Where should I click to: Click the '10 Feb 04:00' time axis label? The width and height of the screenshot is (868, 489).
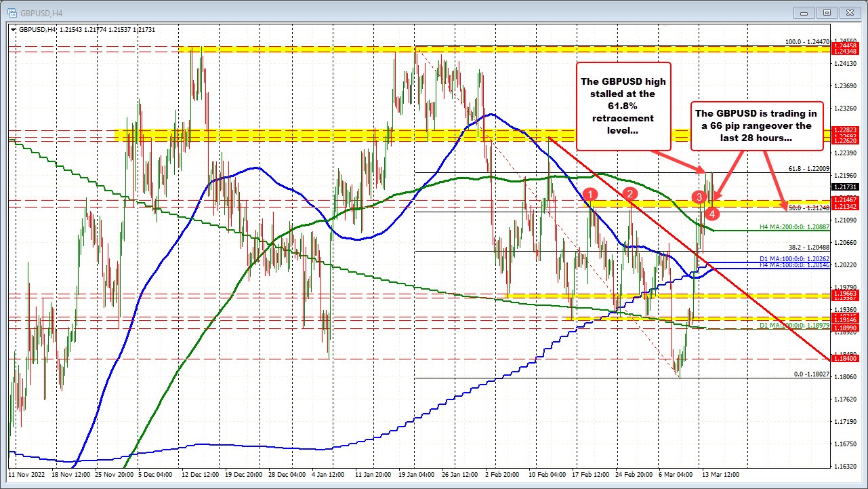547,475
